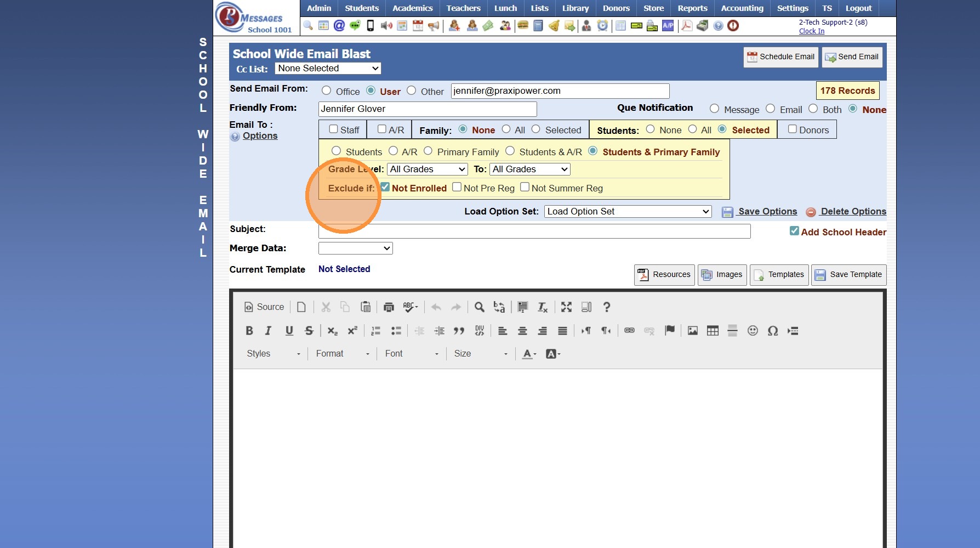Click the Find magnifier icon in editor
Viewport: 980px width, 548px height.
click(479, 307)
